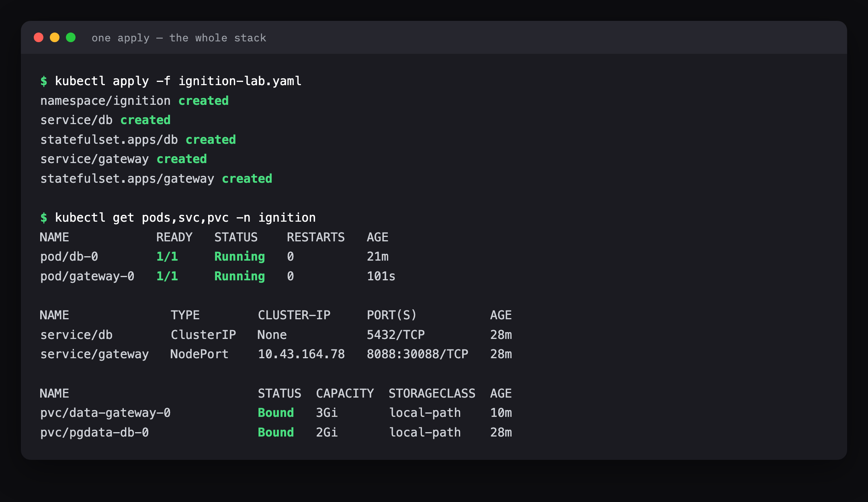Click the 'None' cluster IP of service/db

click(272, 335)
